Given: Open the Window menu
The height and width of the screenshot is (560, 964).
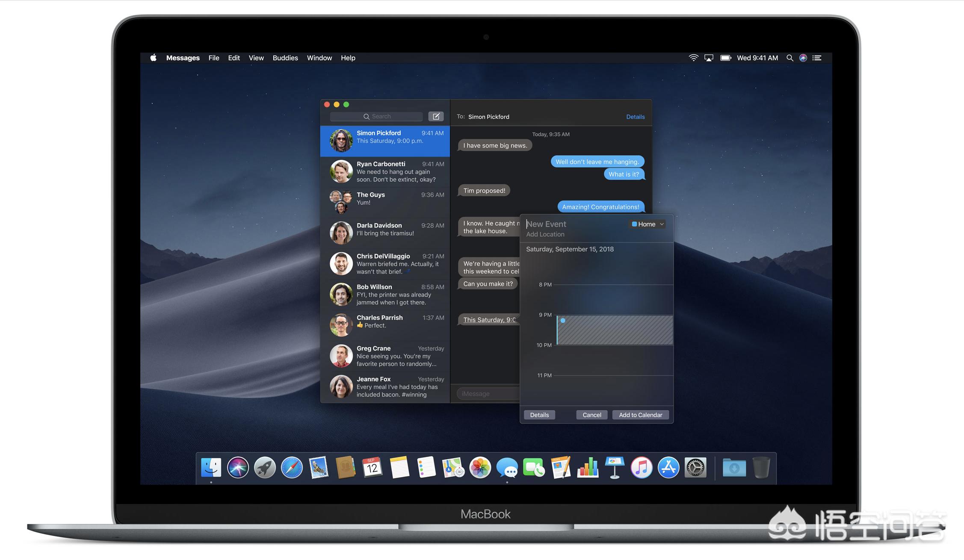Looking at the screenshot, I should click(x=319, y=58).
